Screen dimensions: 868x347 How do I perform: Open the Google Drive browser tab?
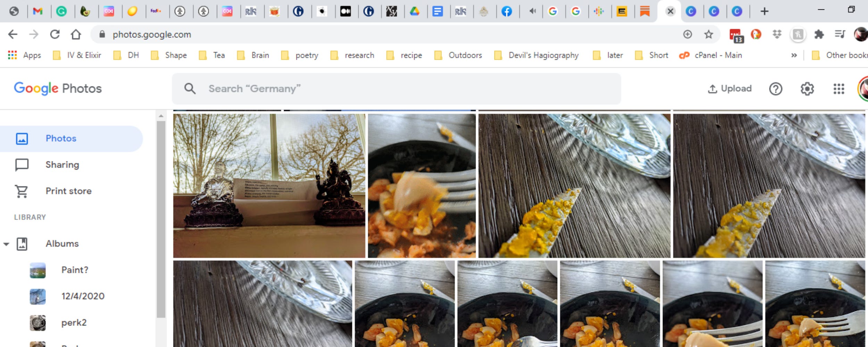click(x=415, y=11)
